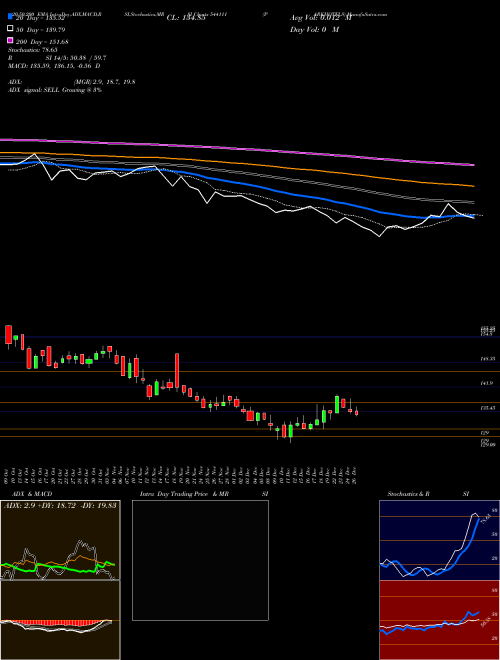Select the '200 Day = 151.68' legend text

(x=43, y=42)
